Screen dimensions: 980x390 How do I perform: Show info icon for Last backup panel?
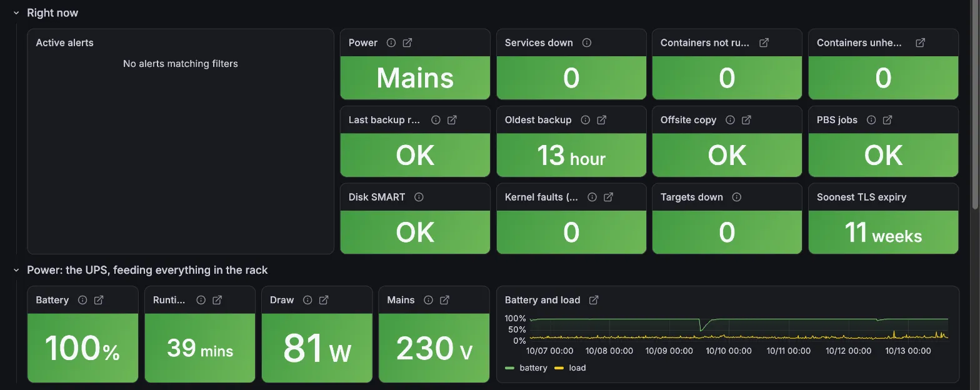coord(436,120)
